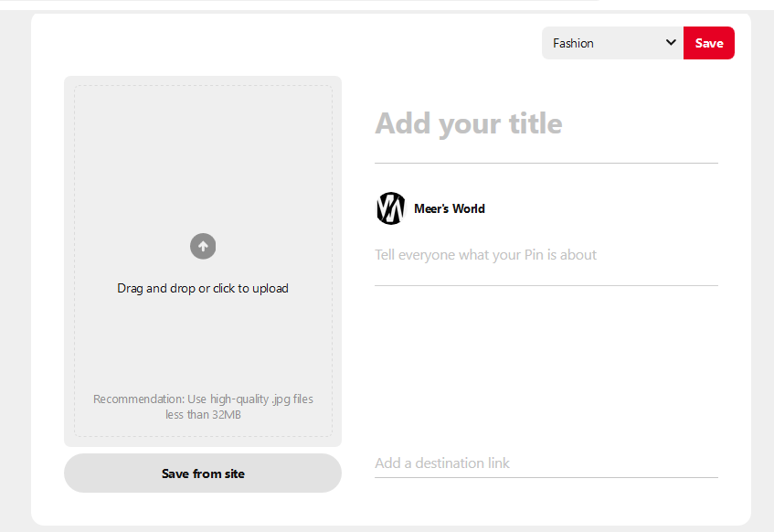Click the high-quality jpg recommendation text
Screen dimensions: 774x532
tap(203, 406)
